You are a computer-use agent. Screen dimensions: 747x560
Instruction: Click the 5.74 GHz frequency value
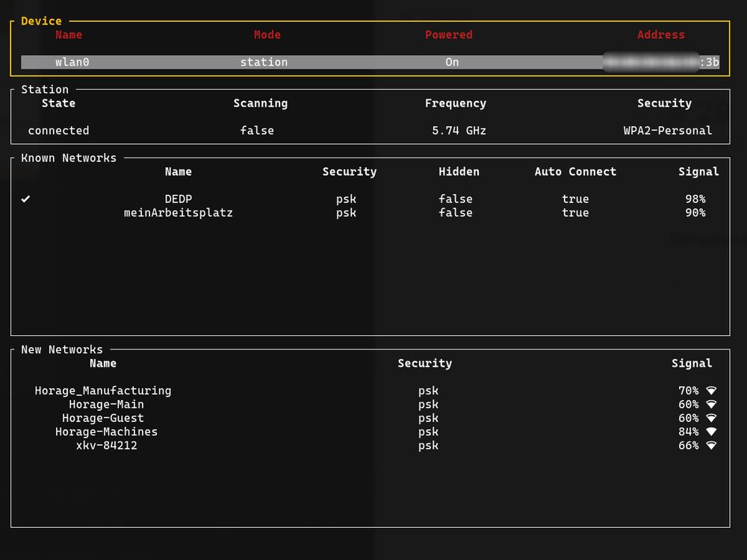pos(459,131)
